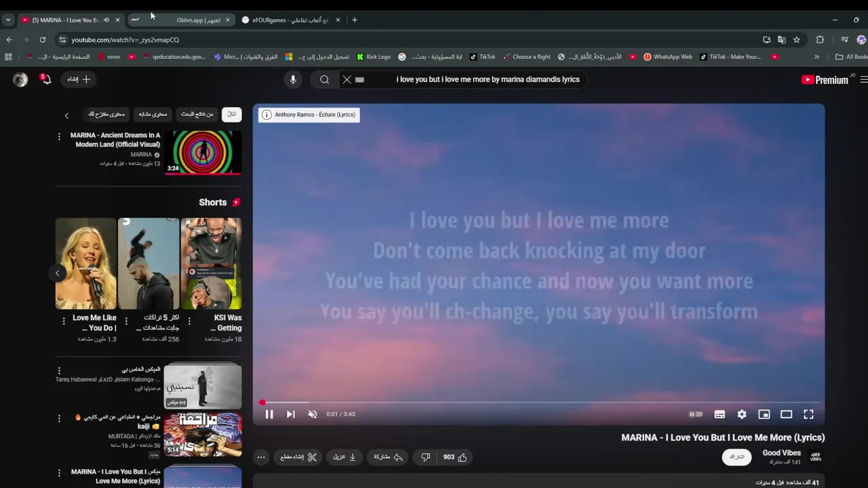Go back to the previous page

[x=9, y=40]
